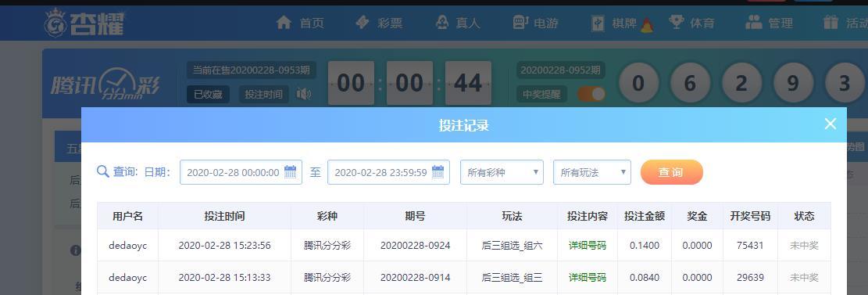Click the 投注内容 column header
868x295 pixels.
pyautogui.click(x=588, y=216)
